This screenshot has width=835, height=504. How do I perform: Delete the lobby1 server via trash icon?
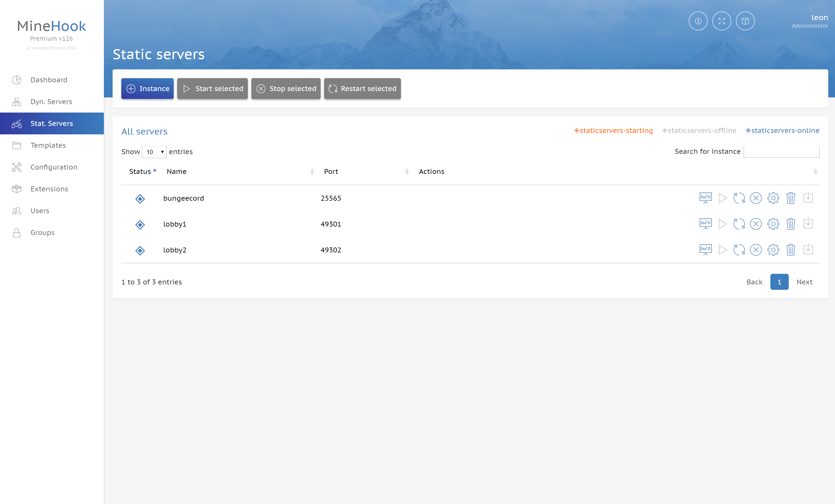[x=790, y=224]
